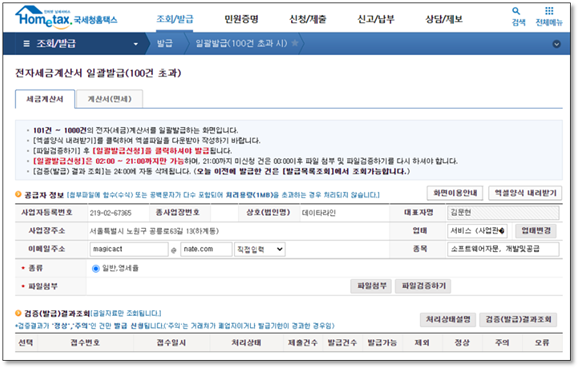Click the 검증(발급)결과조회 button

(x=518, y=320)
